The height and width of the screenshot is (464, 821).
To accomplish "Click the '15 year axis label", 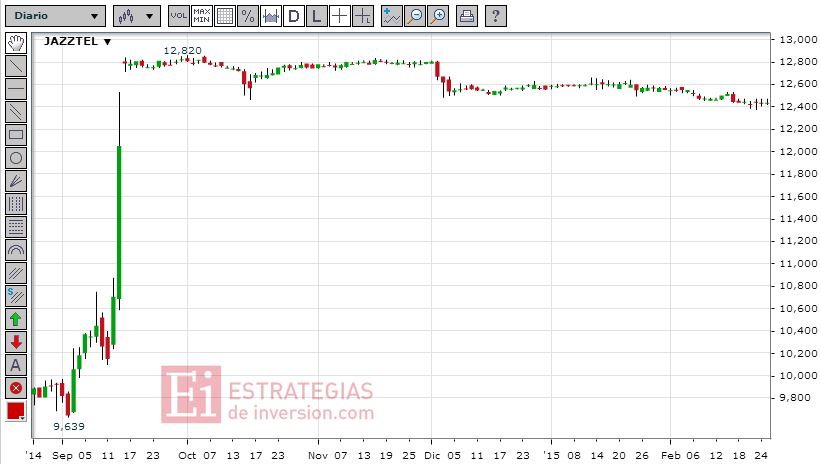I will pos(551,456).
